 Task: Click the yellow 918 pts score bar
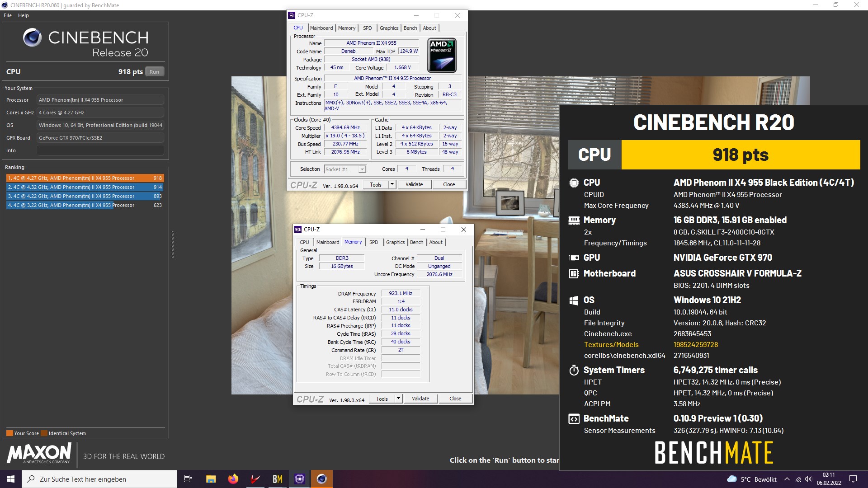[x=741, y=155]
